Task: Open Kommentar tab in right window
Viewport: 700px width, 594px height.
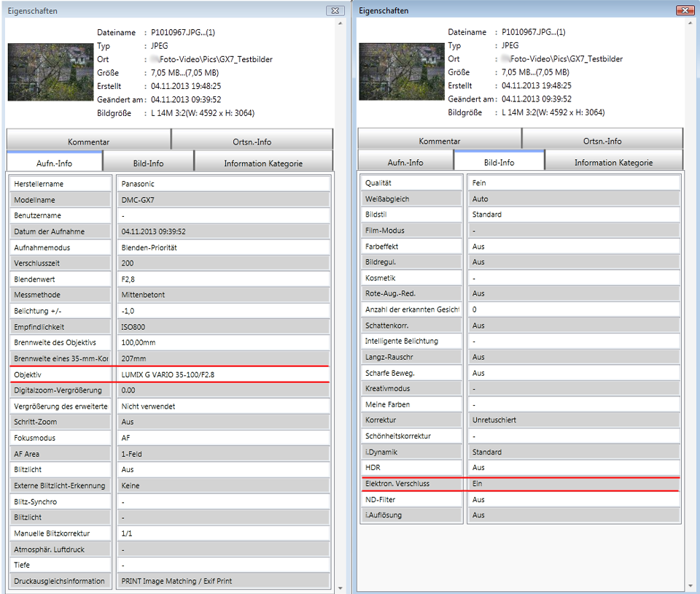Action: click(x=439, y=139)
